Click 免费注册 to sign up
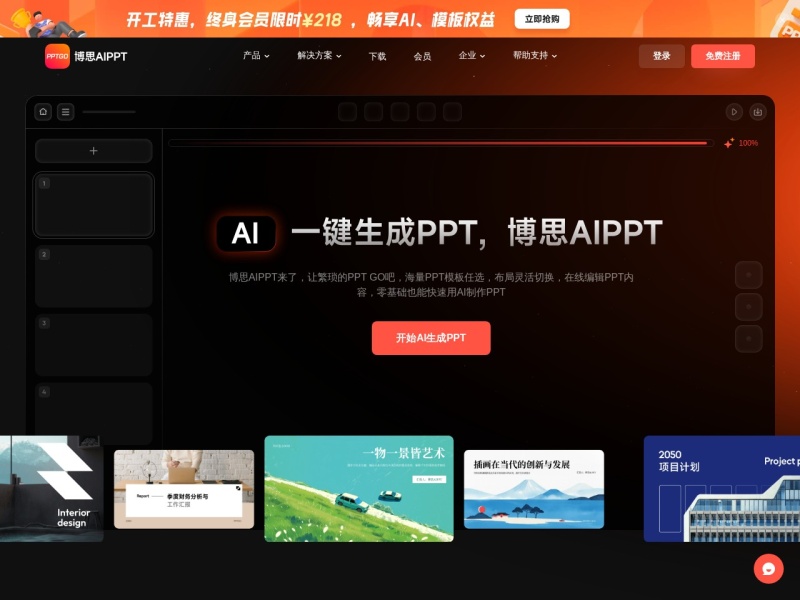The width and height of the screenshot is (800, 600). [722, 57]
